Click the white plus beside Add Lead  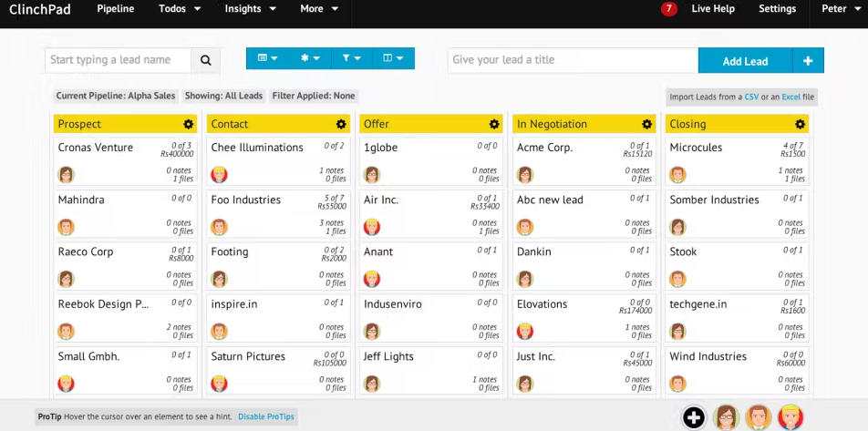point(808,61)
